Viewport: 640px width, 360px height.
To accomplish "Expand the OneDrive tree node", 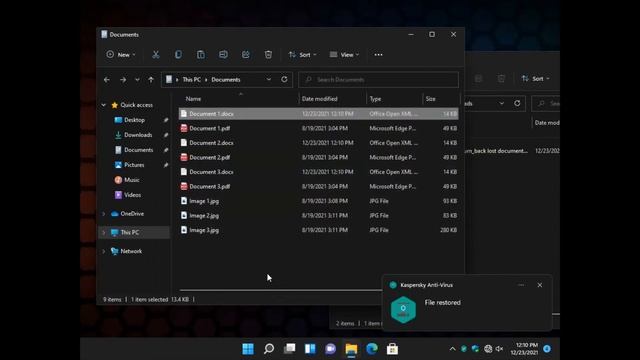I will point(104,213).
